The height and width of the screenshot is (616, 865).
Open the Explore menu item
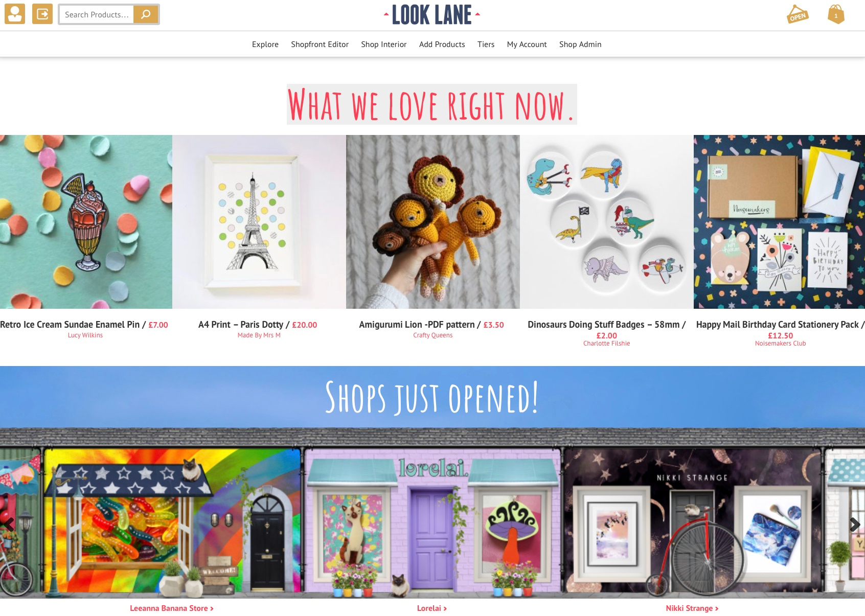tap(265, 44)
